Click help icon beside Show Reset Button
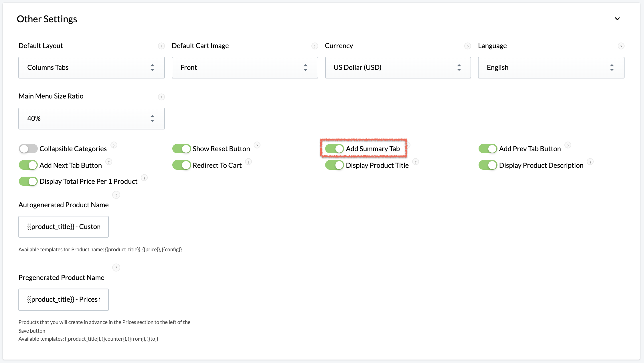Viewport: 644px width, 363px height. click(x=257, y=145)
